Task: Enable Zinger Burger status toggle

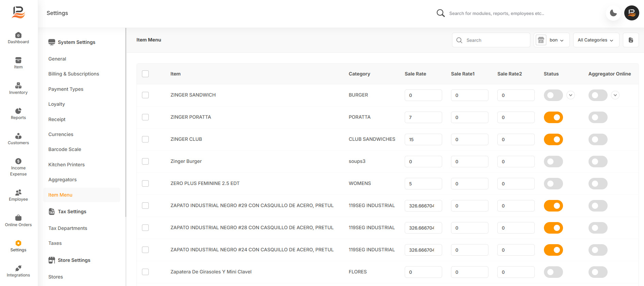Action: coord(553,162)
